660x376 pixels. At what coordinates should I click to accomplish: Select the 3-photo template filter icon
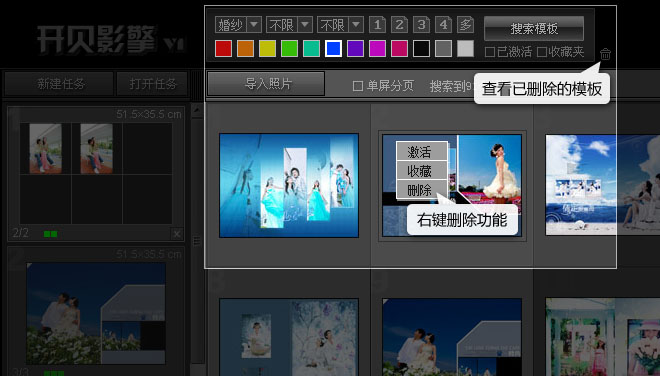click(421, 25)
